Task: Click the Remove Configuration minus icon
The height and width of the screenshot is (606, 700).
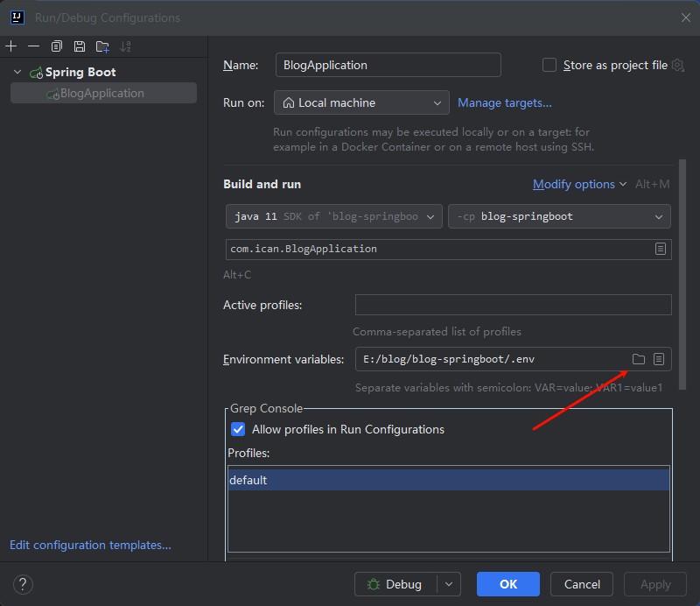Action: click(33, 46)
